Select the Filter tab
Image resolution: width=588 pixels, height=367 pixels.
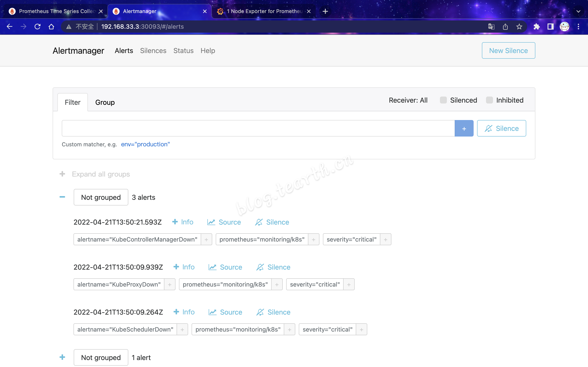pos(73,102)
